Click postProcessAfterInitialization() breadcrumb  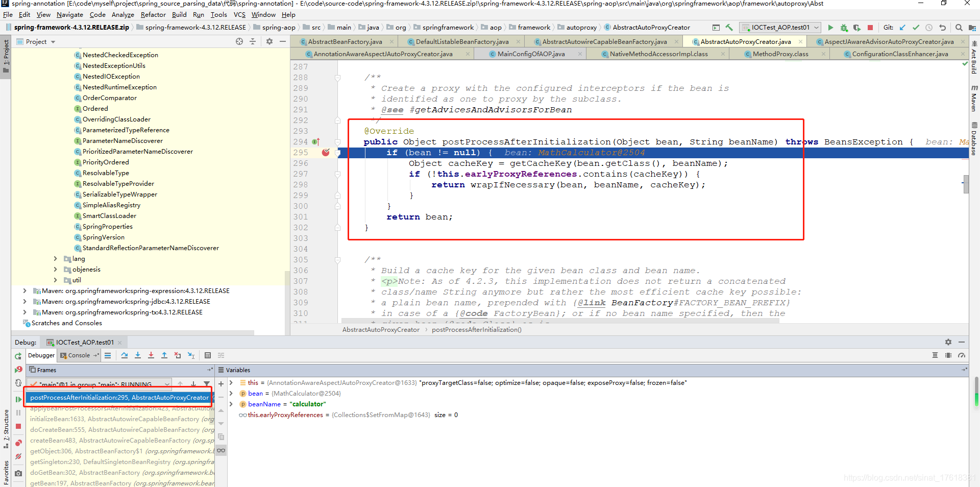point(477,330)
